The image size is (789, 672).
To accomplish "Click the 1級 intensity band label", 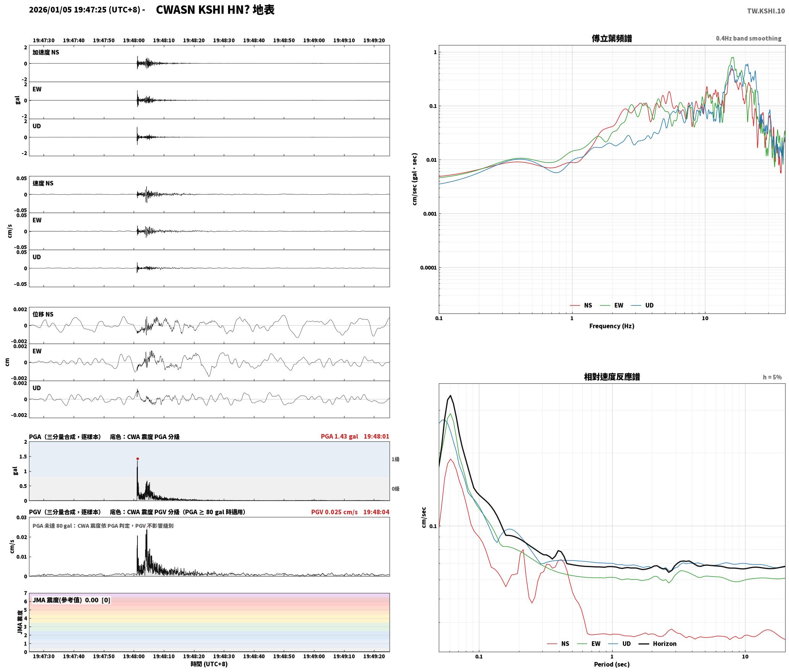I will pyautogui.click(x=395, y=459).
